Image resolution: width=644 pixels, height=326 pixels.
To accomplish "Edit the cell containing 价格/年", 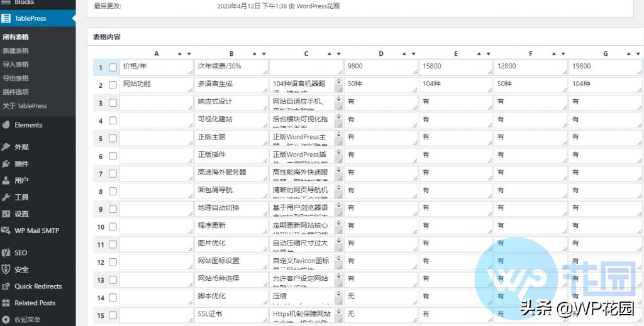I will coord(157,68).
